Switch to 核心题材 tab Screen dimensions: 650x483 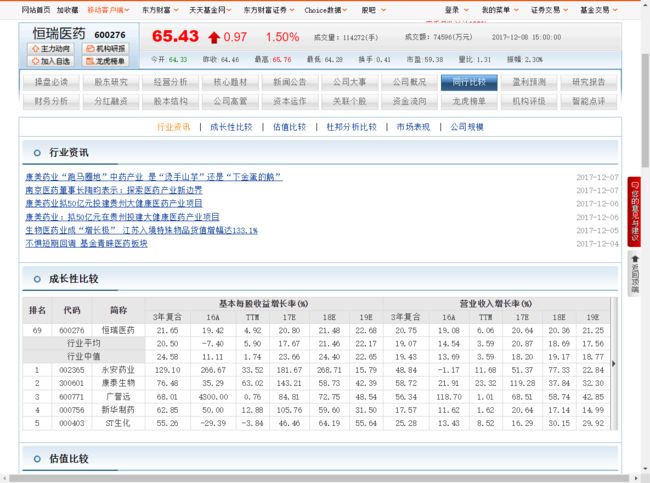(230, 82)
